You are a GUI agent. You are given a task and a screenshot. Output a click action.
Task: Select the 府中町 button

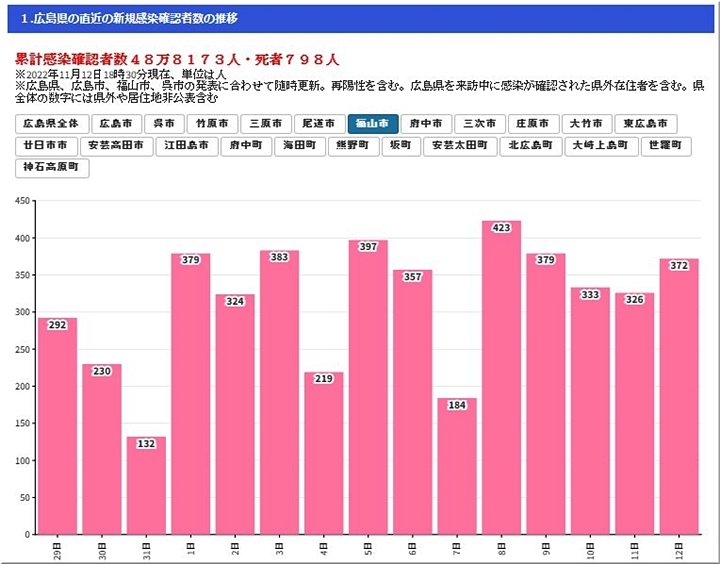click(x=246, y=146)
